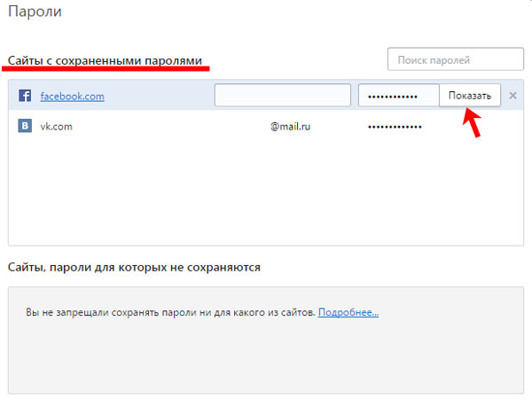
Task: Click the Facebook favicon icon
Action: click(25, 96)
